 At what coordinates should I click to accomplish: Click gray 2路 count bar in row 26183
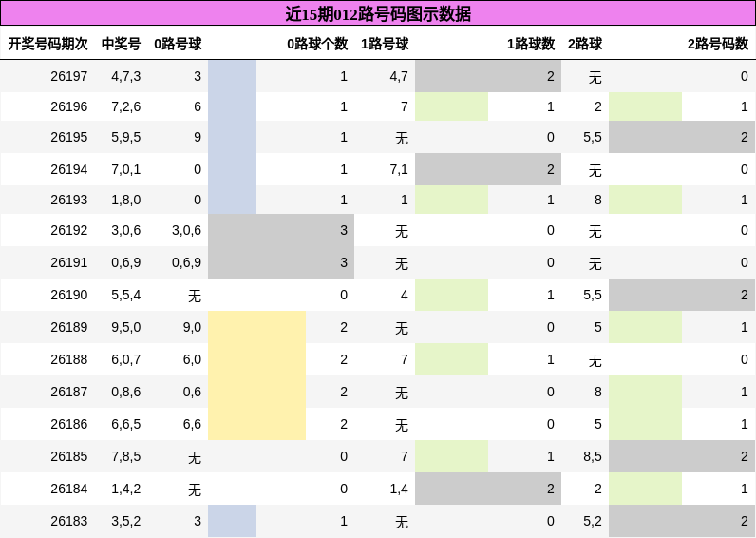click(x=682, y=521)
